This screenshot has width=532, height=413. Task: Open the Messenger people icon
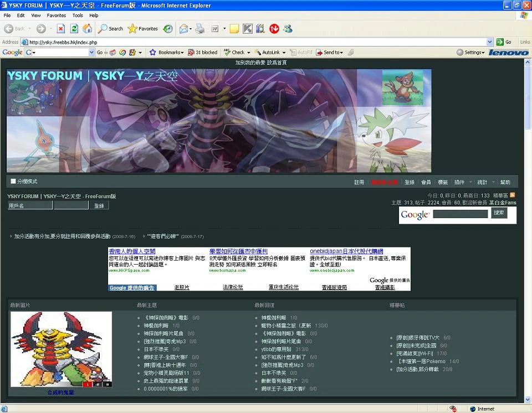tap(288, 29)
